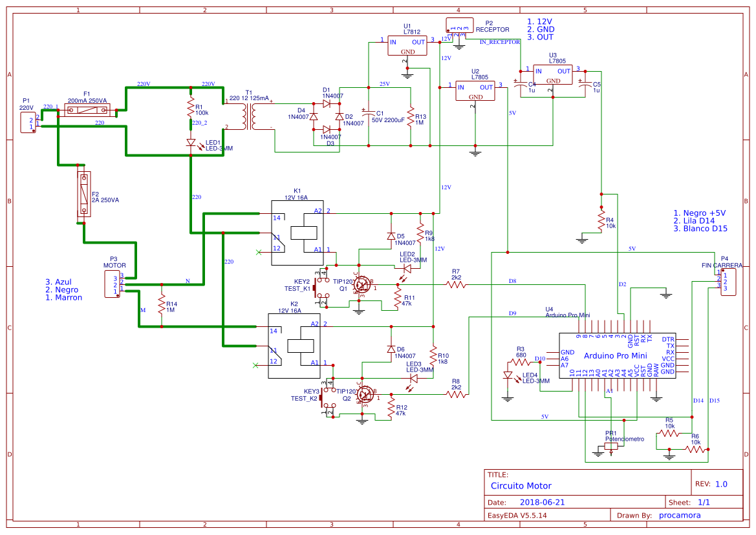
Task: Click resistor R14 1M symbol
Action: (x=162, y=305)
